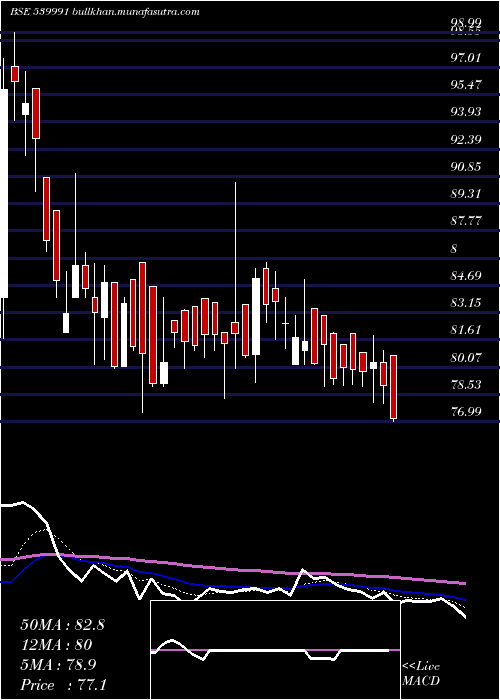Click the 92.39 price axis label

coord(466,139)
